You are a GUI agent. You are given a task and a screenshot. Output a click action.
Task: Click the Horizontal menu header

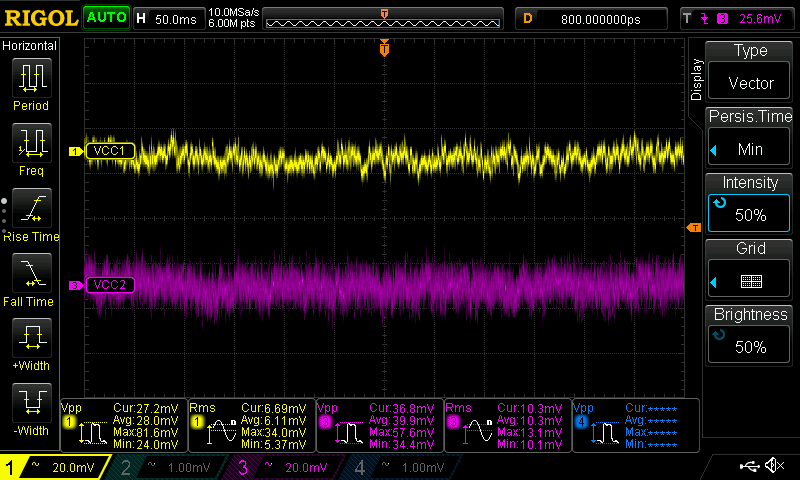[30, 45]
